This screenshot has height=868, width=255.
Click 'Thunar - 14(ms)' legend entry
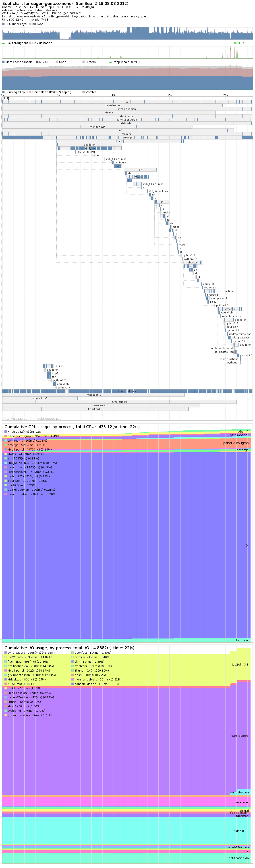(x=90, y=671)
